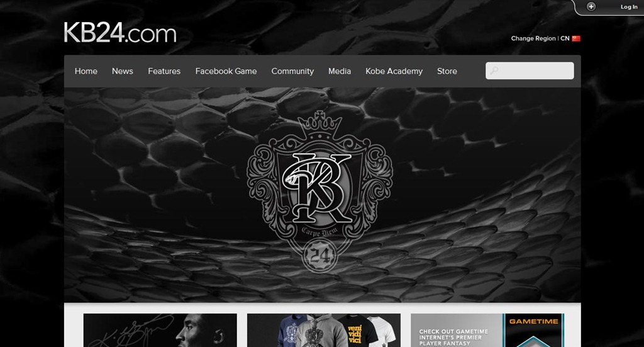Go to the Home menu item
This screenshot has width=644, height=347.
tap(86, 71)
